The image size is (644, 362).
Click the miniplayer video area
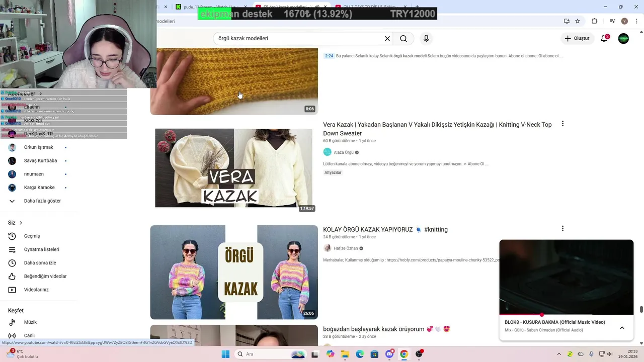click(x=567, y=277)
